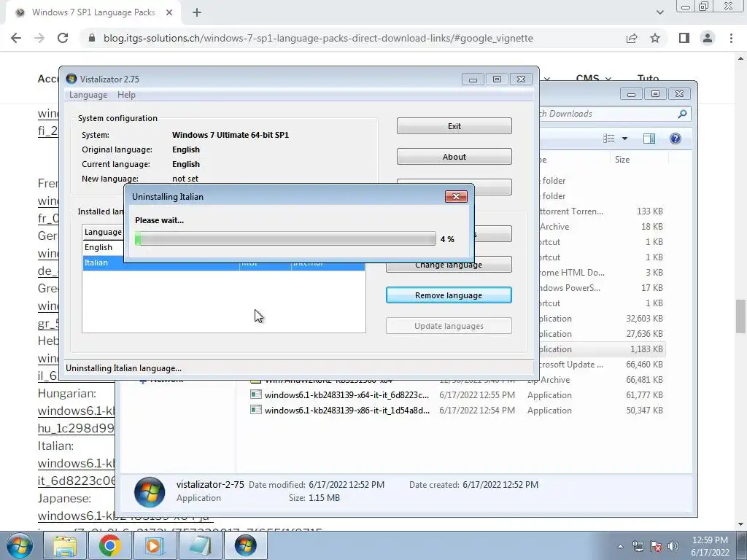
Task: Open the notepad taskbar icon
Action: pyautogui.click(x=199, y=545)
